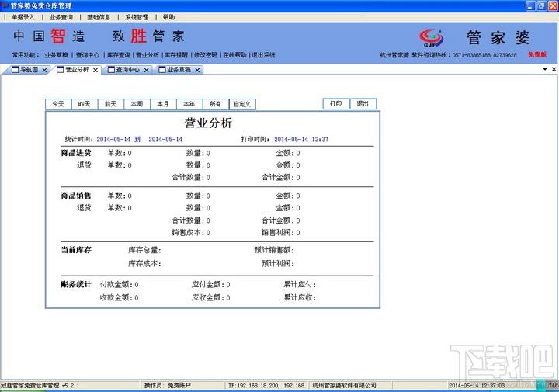The width and height of the screenshot is (559, 392).
Task: Click the 付款金额 value
Action: (x=136, y=285)
